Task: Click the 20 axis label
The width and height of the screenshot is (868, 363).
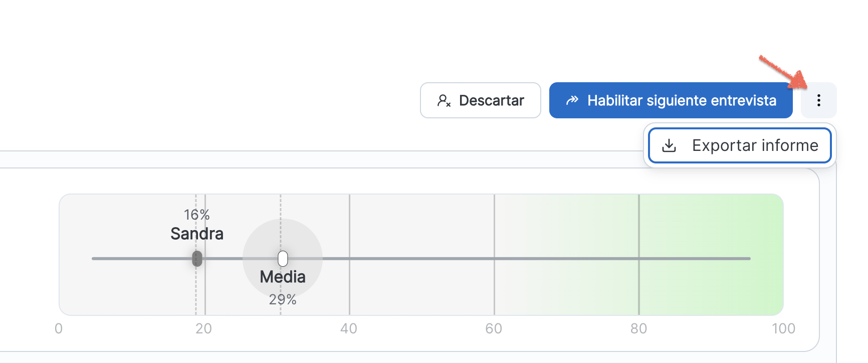Action: pyautogui.click(x=203, y=328)
